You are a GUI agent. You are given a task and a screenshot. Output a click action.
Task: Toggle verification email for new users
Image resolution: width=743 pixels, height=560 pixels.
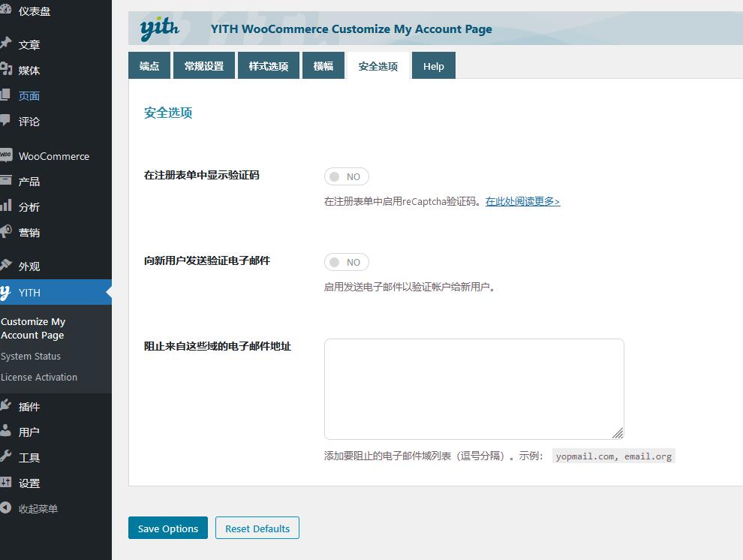pos(346,263)
